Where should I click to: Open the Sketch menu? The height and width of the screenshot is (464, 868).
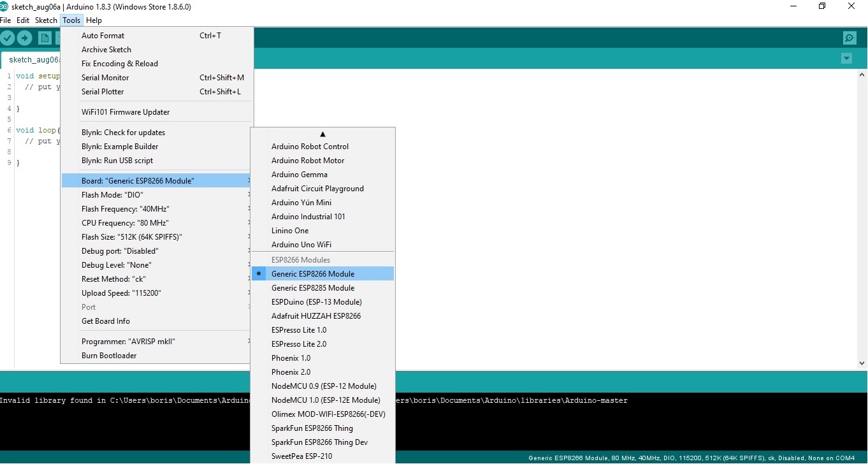coord(46,20)
